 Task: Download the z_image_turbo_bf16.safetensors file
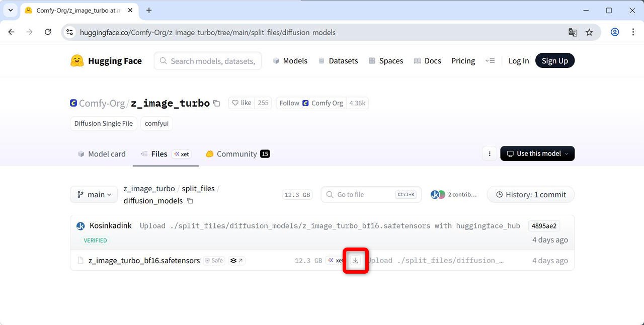point(355,261)
